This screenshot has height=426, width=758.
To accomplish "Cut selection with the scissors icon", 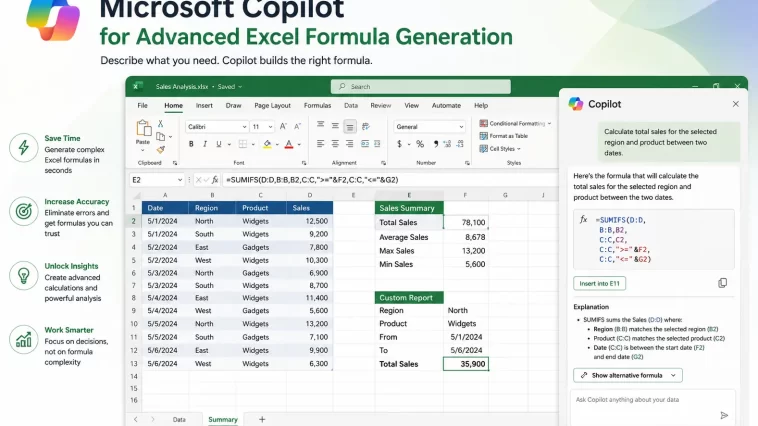I will click(x=160, y=124).
